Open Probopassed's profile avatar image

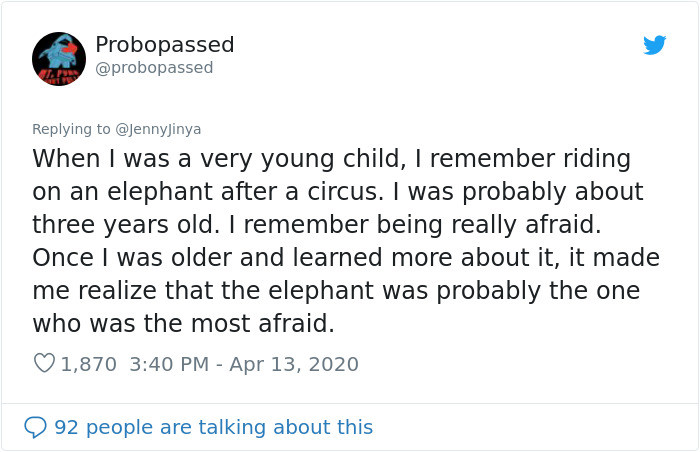[59, 59]
